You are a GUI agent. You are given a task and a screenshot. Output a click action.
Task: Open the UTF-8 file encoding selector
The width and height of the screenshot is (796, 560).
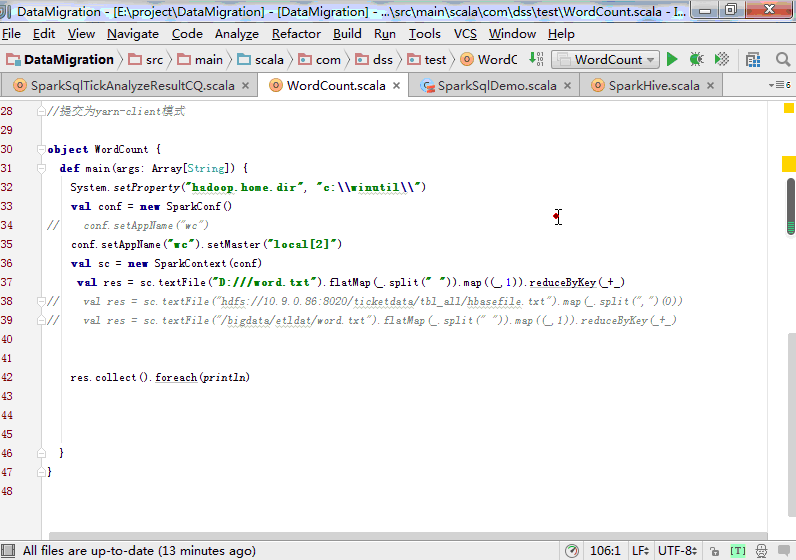[677, 551]
